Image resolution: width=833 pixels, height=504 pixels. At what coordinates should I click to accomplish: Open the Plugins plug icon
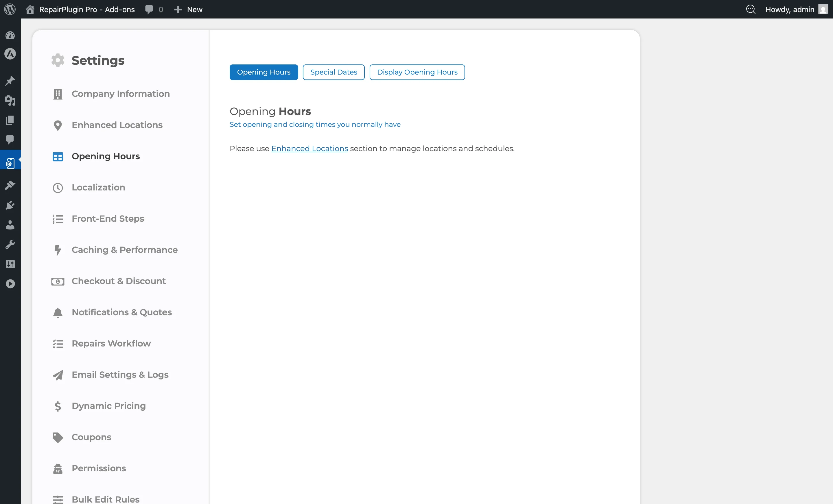click(10, 205)
